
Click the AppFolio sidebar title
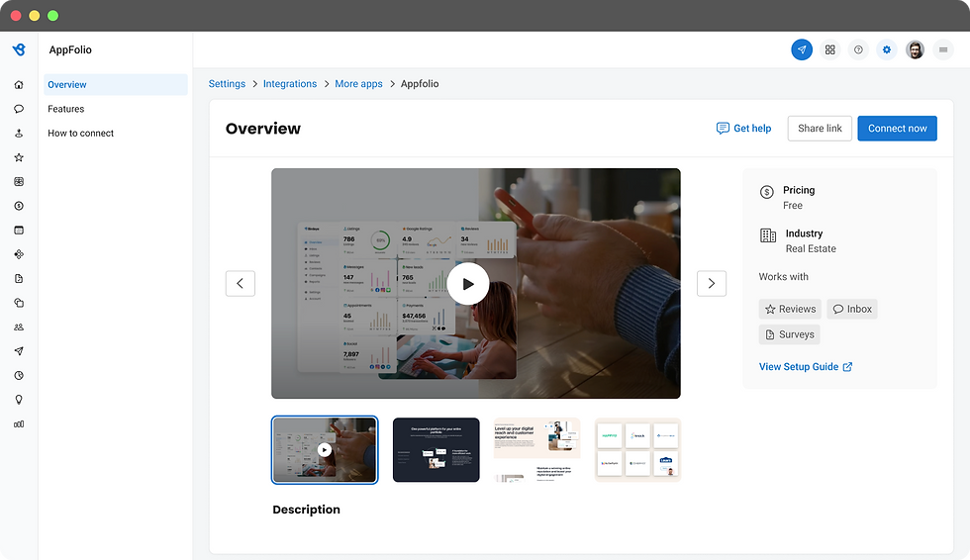click(x=70, y=50)
